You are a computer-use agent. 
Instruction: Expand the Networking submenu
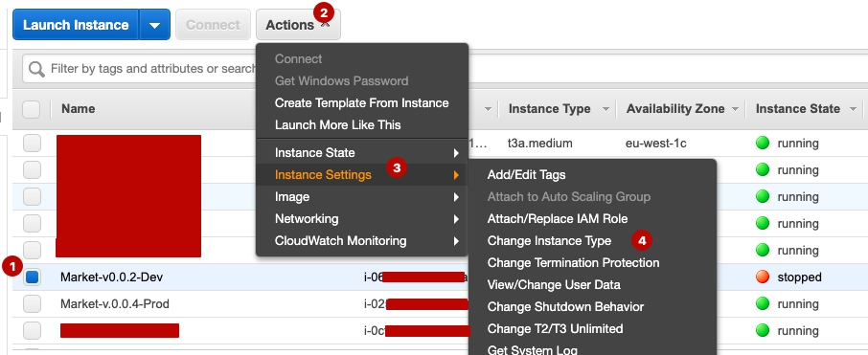pyautogui.click(x=362, y=219)
